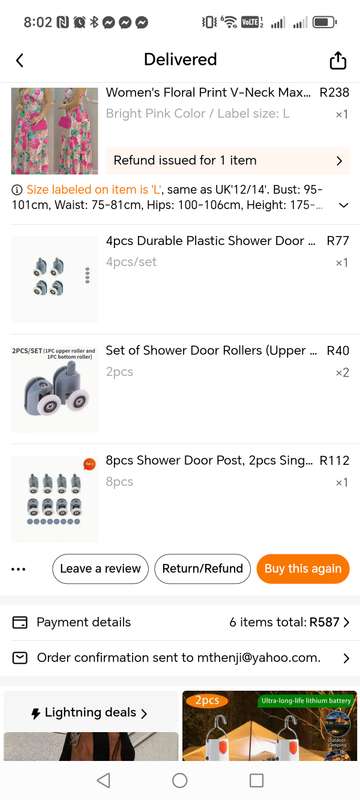Open the 8pcs Shower Door Post product image

[x=55, y=499]
